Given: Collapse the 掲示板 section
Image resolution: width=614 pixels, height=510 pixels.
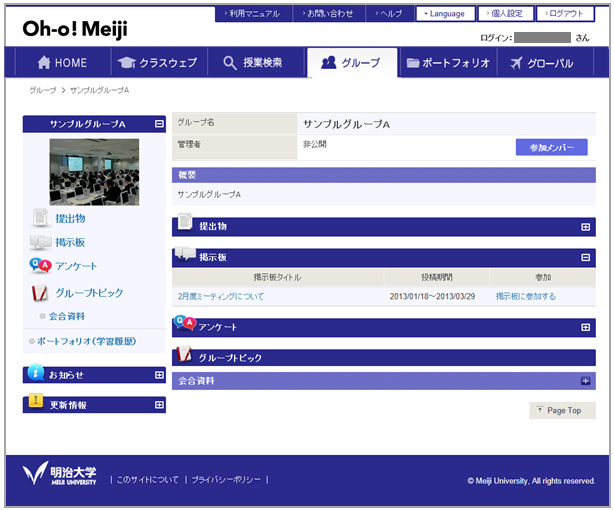Looking at the screenshot, I should pyautogui.click(x=585, y=257).
